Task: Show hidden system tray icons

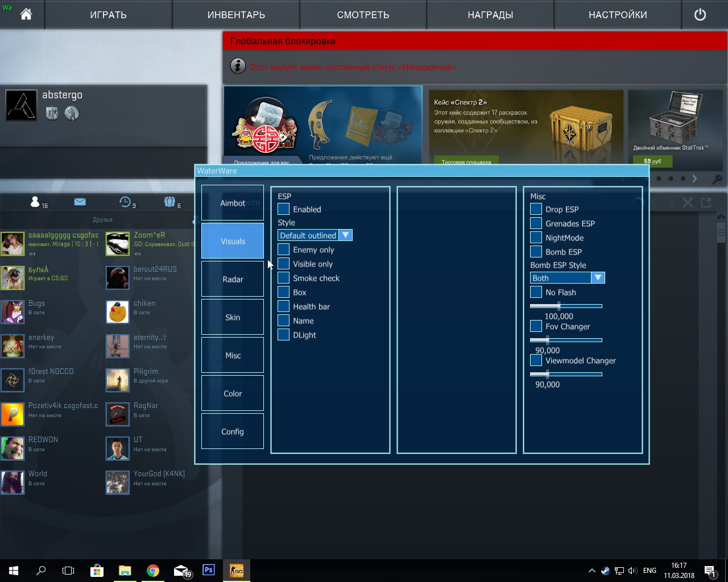Action: point(591,571)
